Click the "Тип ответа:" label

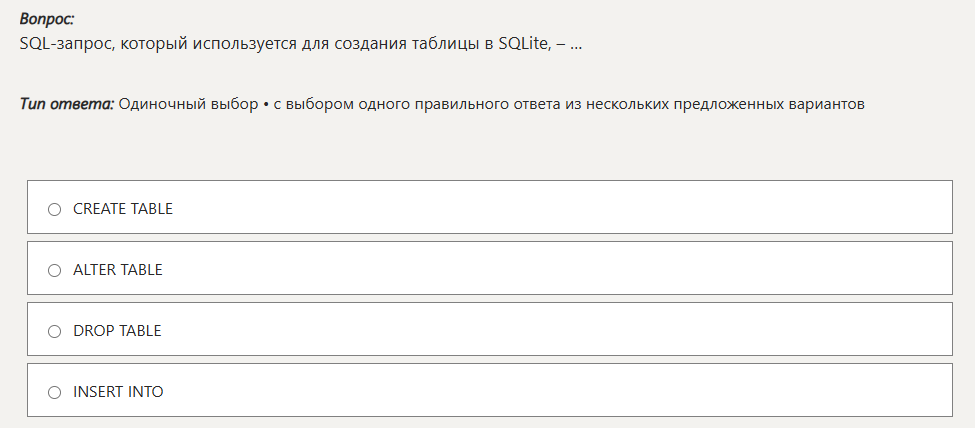[x=67, y=104]
